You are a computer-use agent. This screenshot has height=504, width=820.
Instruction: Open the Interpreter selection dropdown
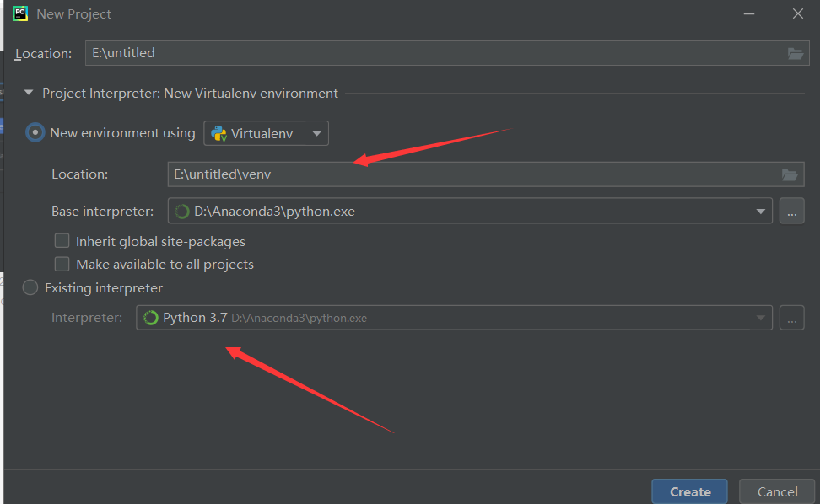(762, 318)
